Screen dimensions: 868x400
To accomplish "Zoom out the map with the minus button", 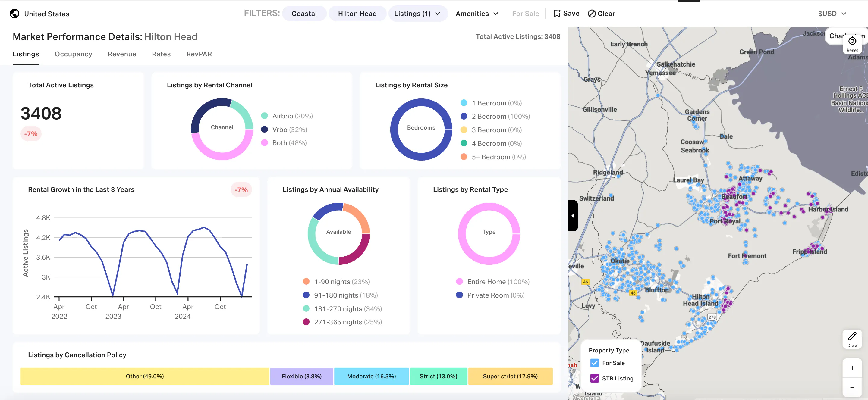I will [852, 387].
